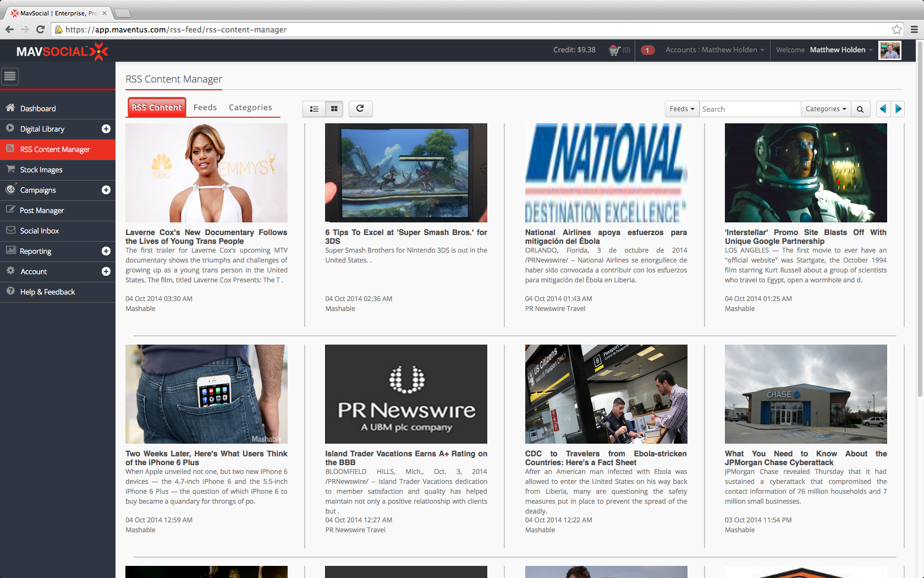Screen dimensions: 924x578
Task: Expand the Campaigns plus toggle
Action: 106,190
